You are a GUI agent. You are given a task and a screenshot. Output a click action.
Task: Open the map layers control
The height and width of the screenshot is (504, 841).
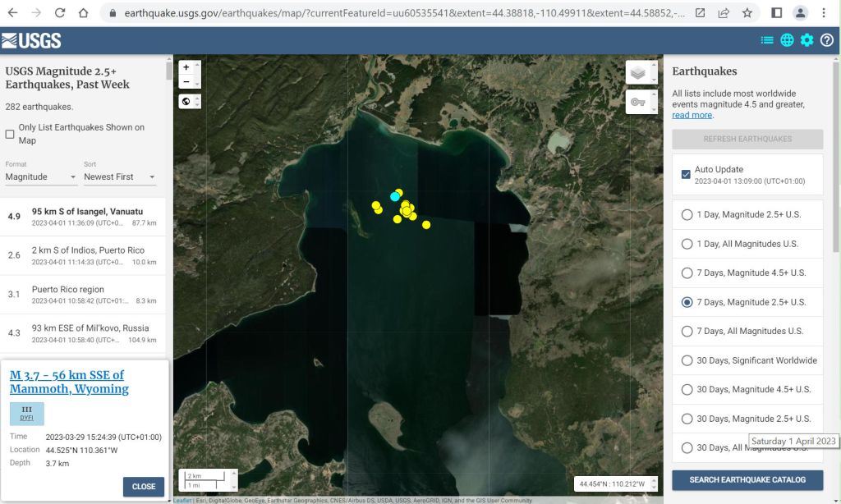coord(638,73)
